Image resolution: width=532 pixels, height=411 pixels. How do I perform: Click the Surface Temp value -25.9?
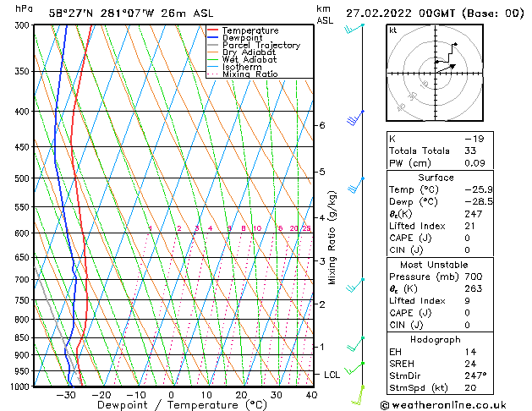click(479, 189)
